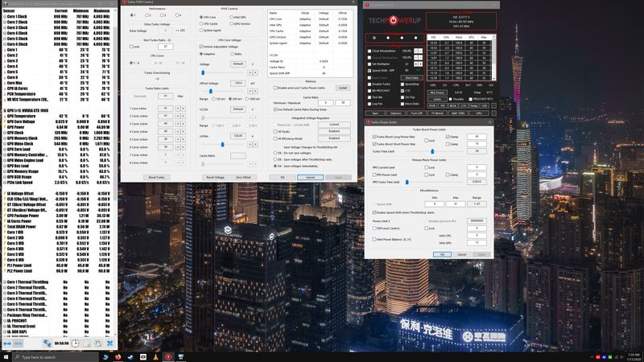
Task: Toggle Speed Shift - EPP checkbox
Action: [369, 71]
